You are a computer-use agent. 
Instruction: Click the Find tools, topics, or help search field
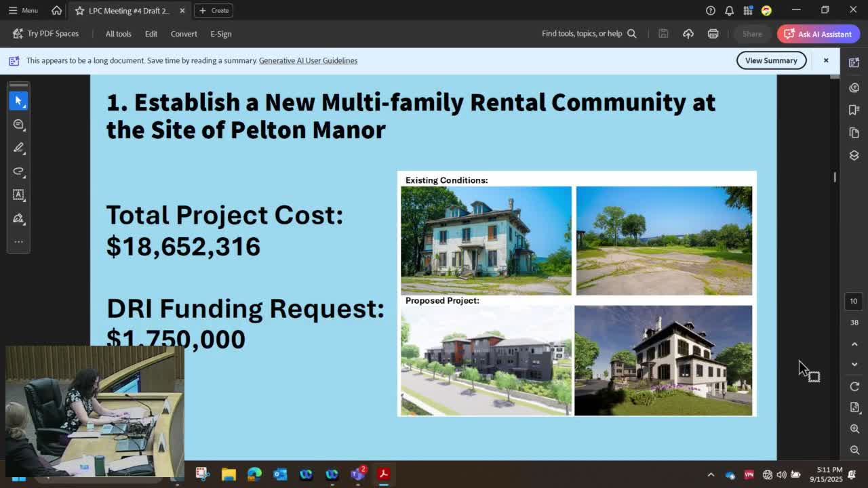coord(587,34)
